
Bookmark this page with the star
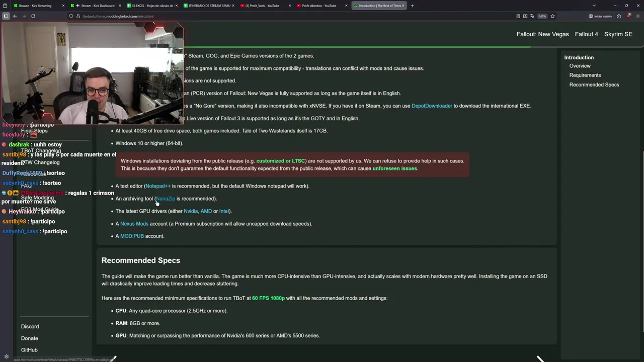point(552,16)
